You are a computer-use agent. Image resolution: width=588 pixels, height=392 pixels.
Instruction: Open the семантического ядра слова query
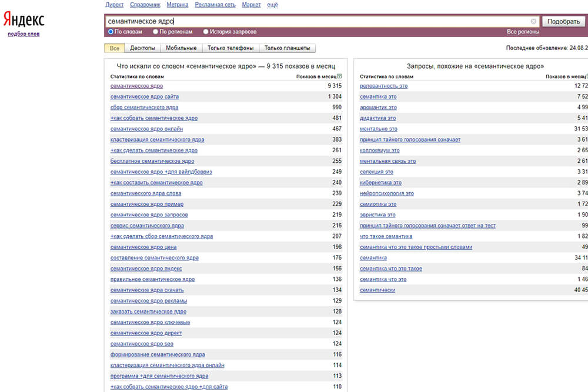[x=145, y=193]
